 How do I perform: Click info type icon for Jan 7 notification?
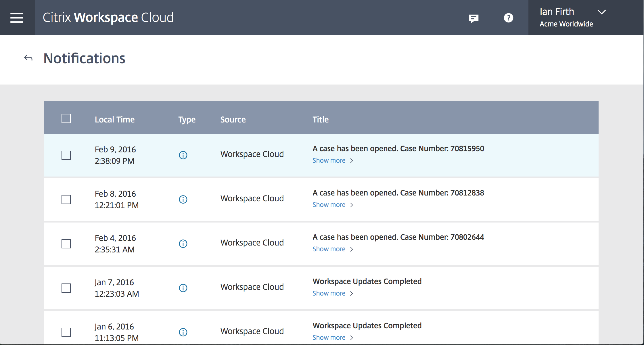point(183,288)
